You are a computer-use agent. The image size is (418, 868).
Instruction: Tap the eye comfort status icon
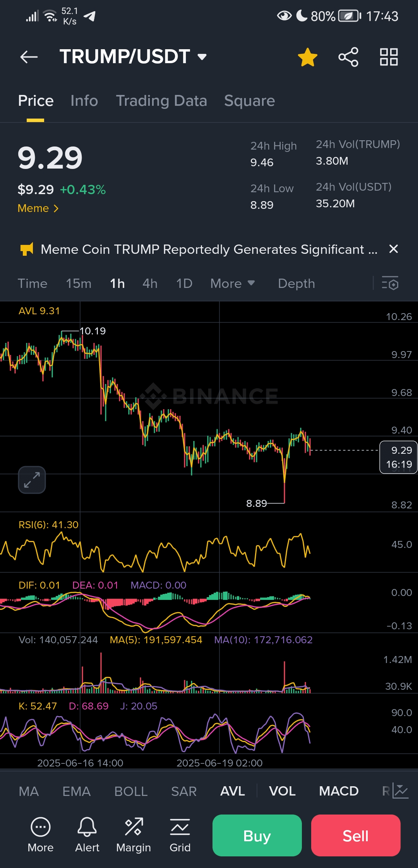[x=284, y=16]
